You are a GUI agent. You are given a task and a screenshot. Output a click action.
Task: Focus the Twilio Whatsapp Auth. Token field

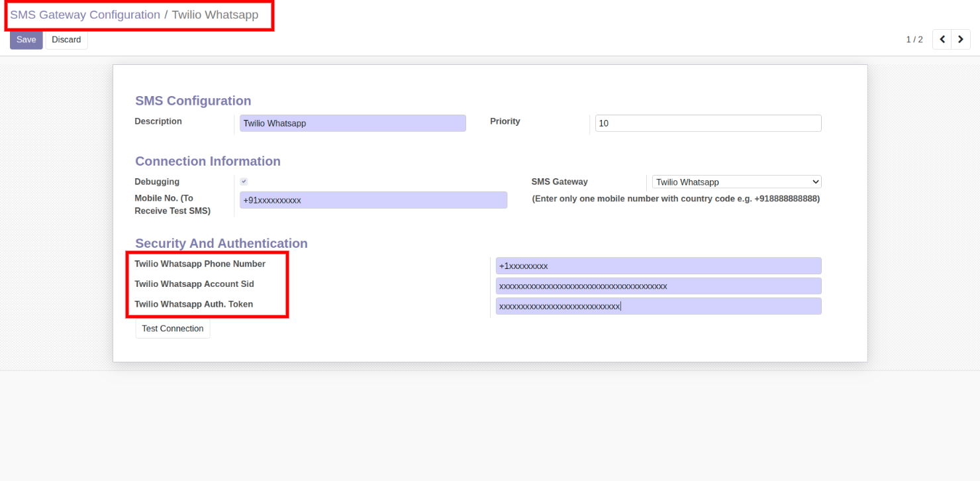point(658,306)
